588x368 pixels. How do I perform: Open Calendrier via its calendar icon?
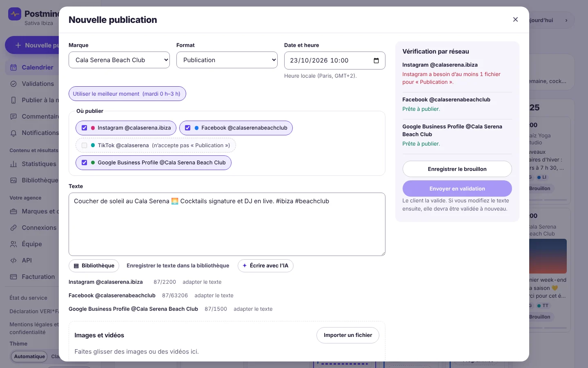13,67
